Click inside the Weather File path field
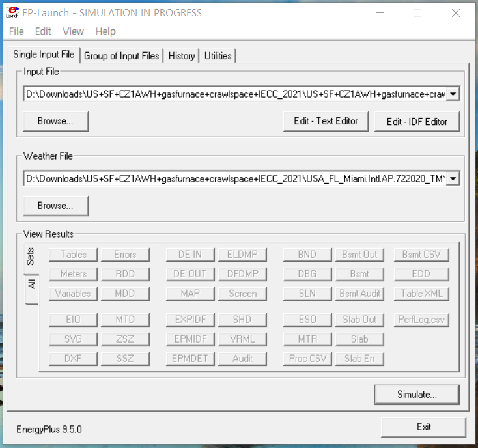This screenshot has height=448, width=478. click(x=234, y=178)
